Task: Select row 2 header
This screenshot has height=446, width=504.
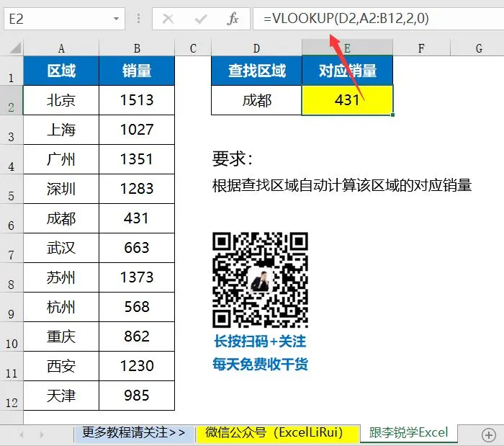Action: [x=12, y=100]
